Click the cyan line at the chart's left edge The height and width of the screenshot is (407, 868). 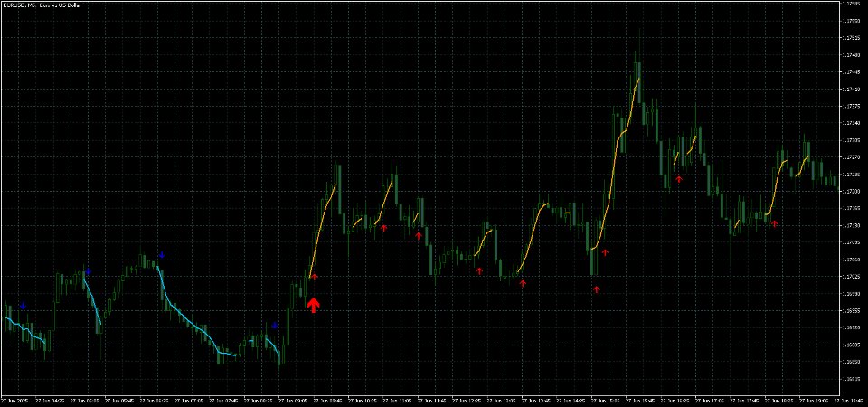25,331
